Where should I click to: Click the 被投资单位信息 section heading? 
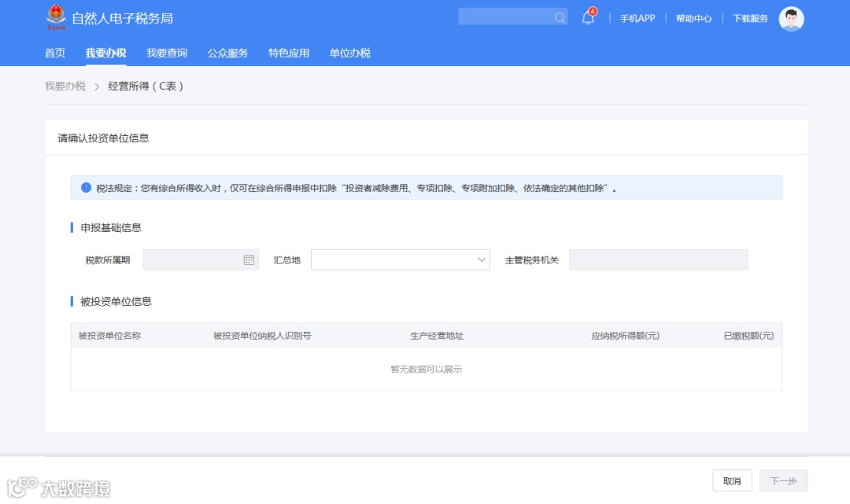tap(116, 301)
